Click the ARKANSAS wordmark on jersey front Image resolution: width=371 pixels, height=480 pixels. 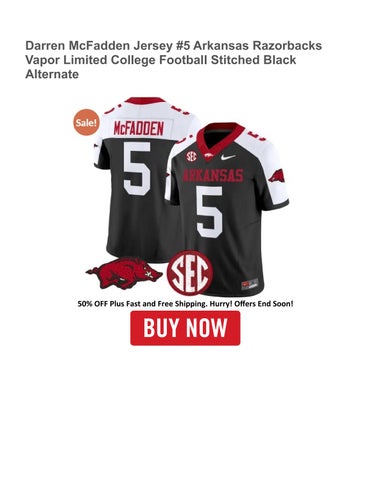coord(213,175)
